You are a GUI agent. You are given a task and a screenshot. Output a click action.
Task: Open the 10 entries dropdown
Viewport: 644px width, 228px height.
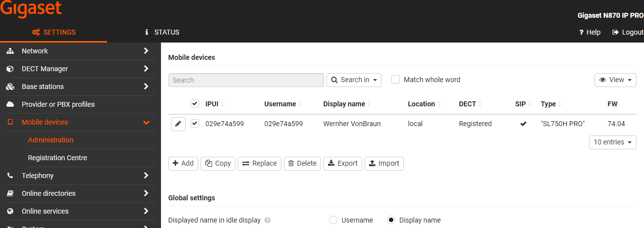tap(613, 142)
